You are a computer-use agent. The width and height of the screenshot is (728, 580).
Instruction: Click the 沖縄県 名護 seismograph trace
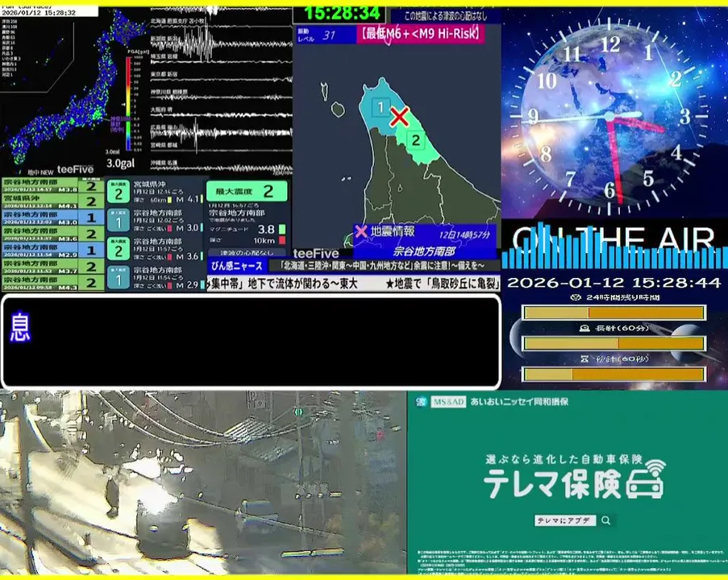(222, 167)
